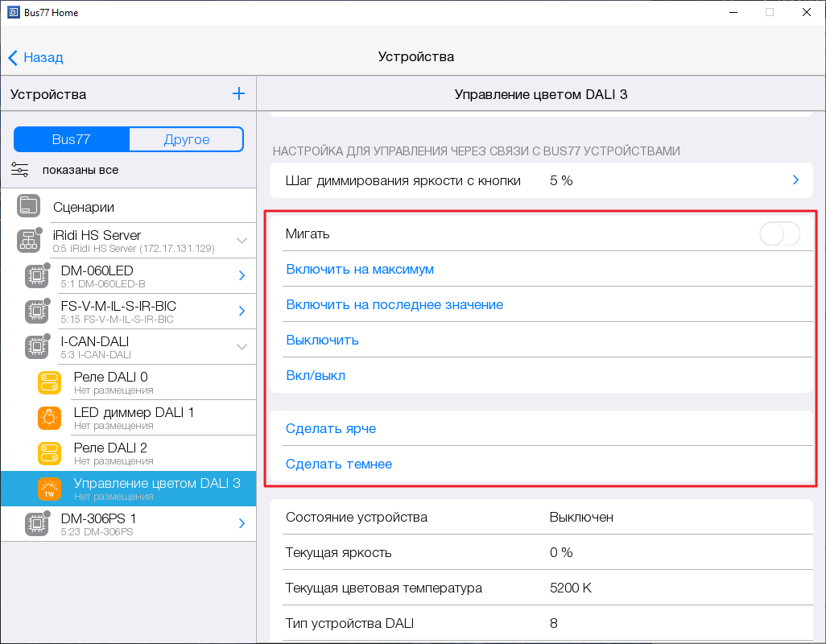This screenshot has height=644, width=826.
Task: Click the DM-060LED chip icon
Action: pos(36,276)
